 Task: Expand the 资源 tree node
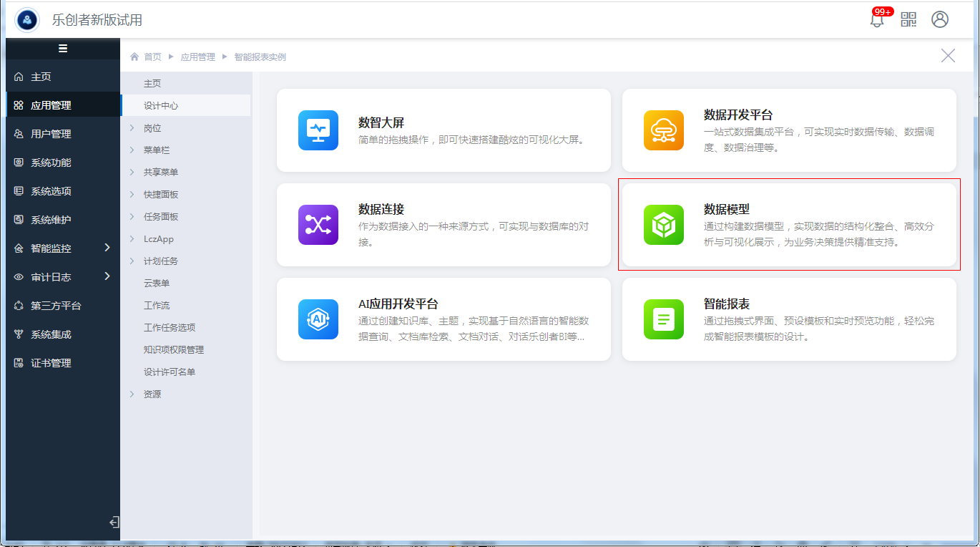[132, 394]
